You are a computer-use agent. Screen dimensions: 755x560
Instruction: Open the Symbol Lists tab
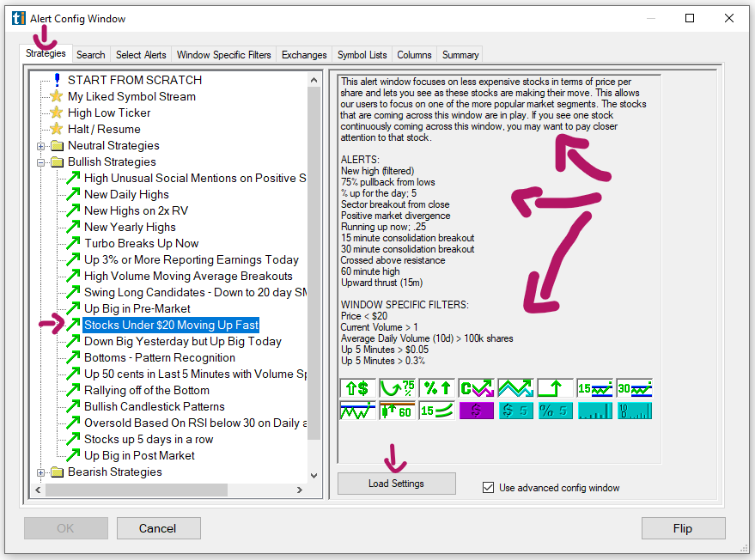pyautogui.click(x=362, y=55)
